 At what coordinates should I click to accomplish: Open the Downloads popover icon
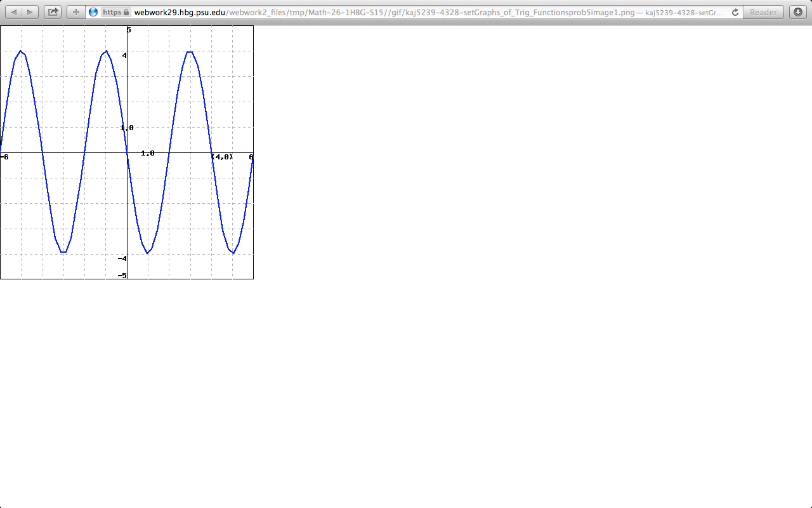point(797,11)
